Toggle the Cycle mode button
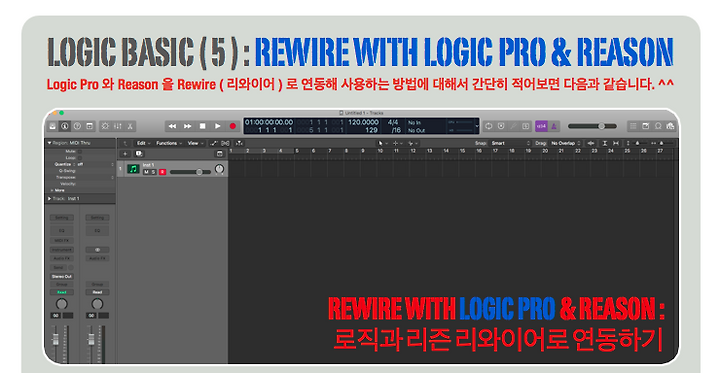The image size is (720, 373). tap(489, 126)
